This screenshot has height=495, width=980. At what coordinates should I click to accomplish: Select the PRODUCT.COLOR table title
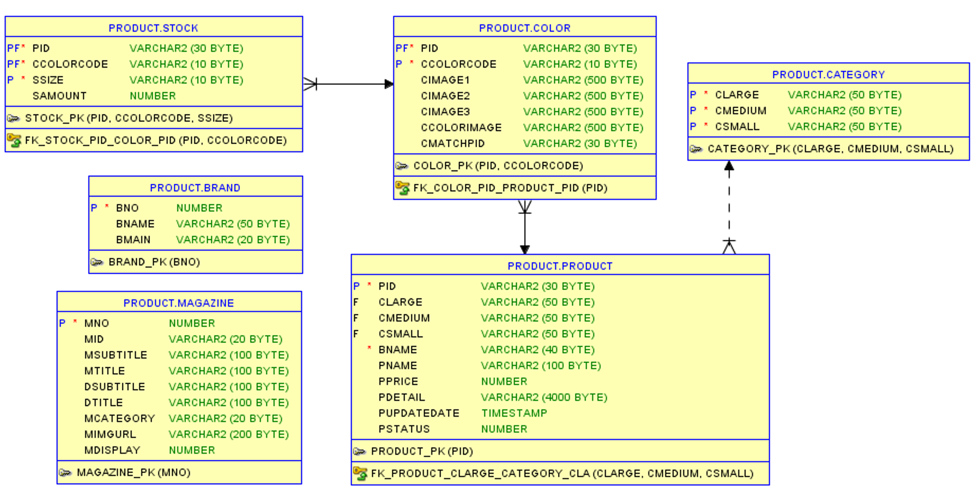(524, 27)
